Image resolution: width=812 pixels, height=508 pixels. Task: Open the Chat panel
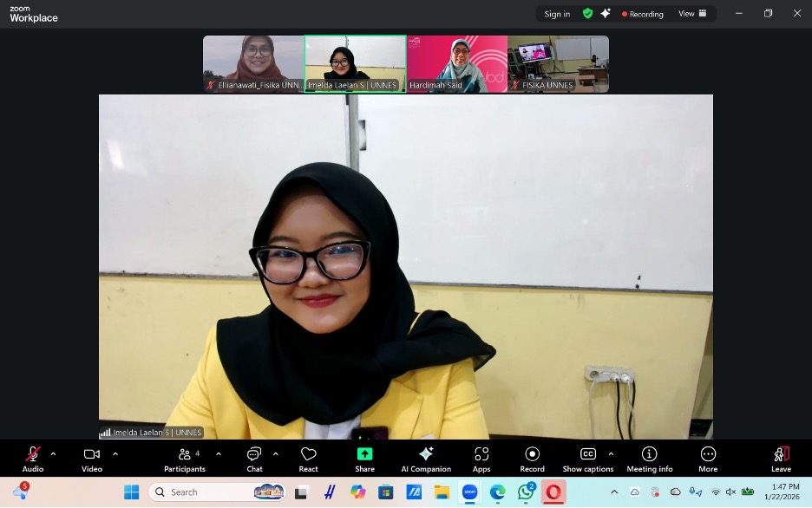click(254, 457)
